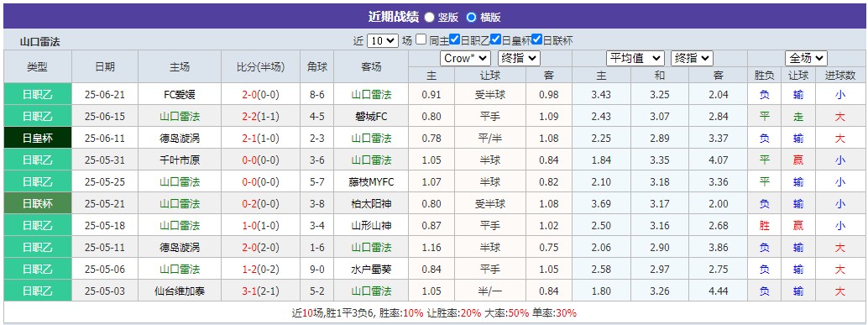Click the 1-0(1-0) score

261,225
